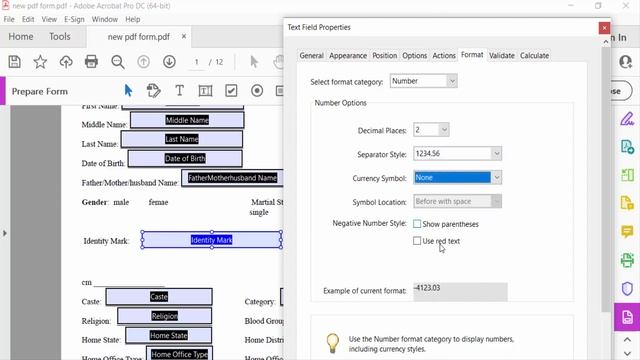Select the arrow selection tool in toolbar

tap(254, 62)
